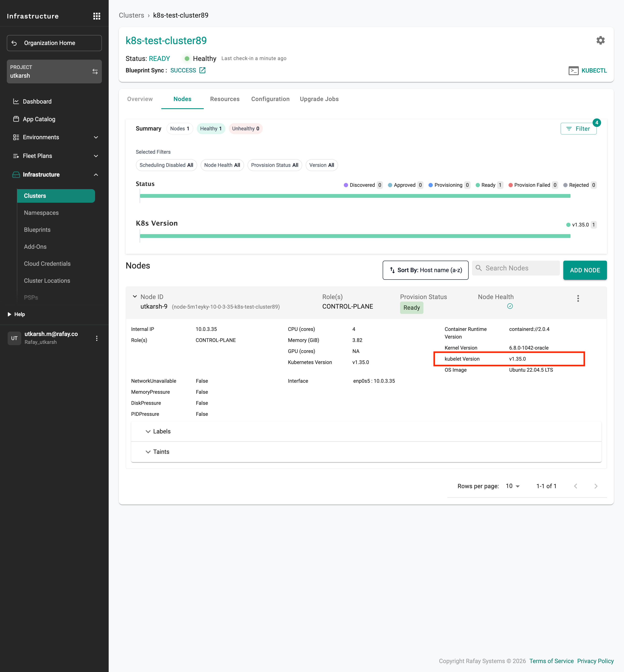Switch to the Resources tab
The image size is (624, 672).
(x=225, y=99)
